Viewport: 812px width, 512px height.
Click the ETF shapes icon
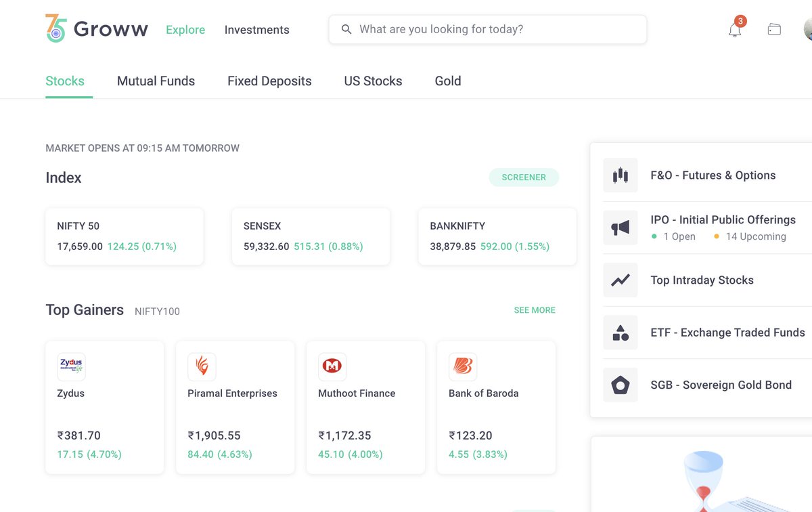(x=621, y=333)
